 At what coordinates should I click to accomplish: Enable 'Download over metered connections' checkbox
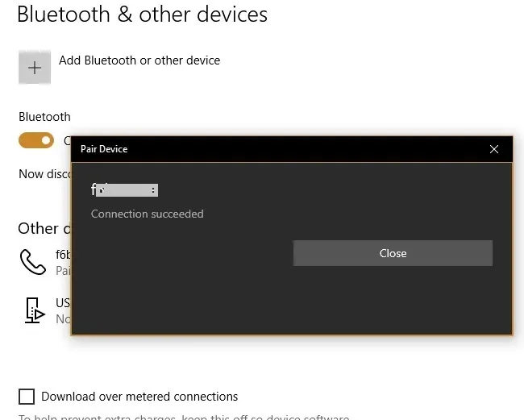click(x=27, y=397)
